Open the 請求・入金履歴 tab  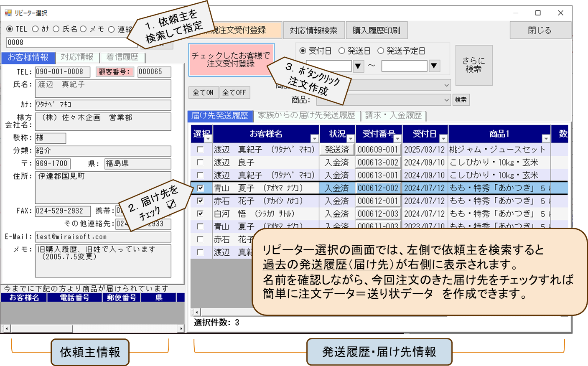coord(393,115)
